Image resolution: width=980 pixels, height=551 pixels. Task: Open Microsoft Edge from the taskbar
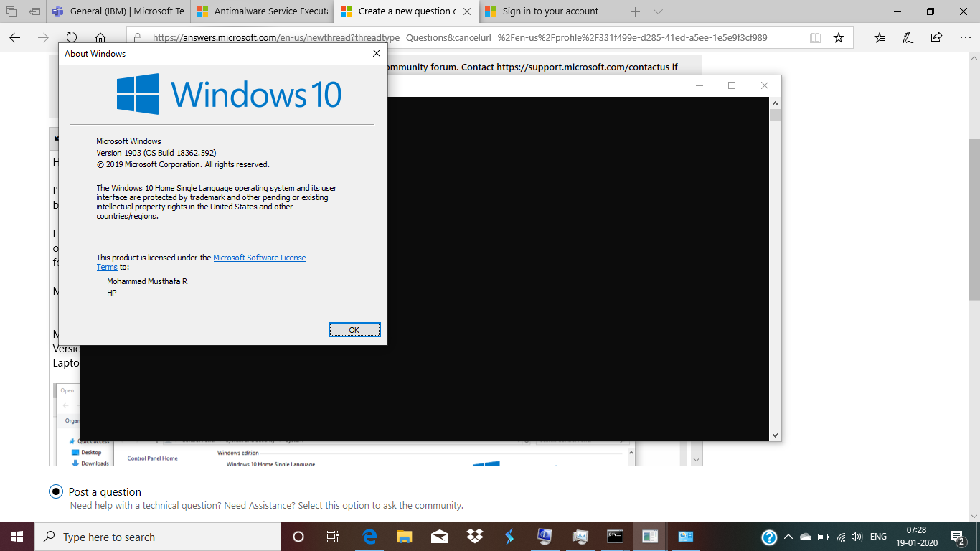pyautogui.click(x=370, y=537)
